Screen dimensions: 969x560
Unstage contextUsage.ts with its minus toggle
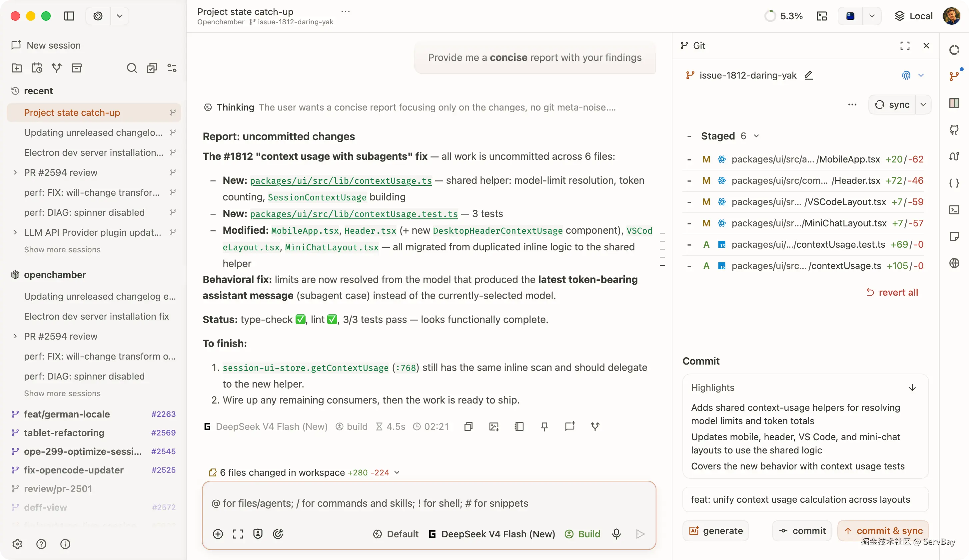tap(689, 266)
